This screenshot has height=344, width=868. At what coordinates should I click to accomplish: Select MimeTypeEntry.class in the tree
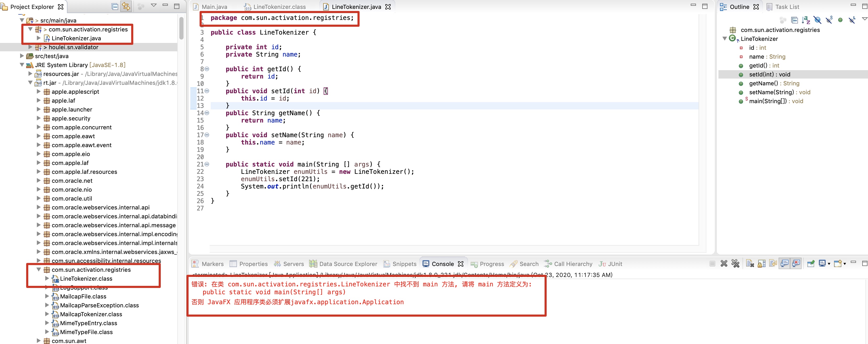(x=88, y=323)
